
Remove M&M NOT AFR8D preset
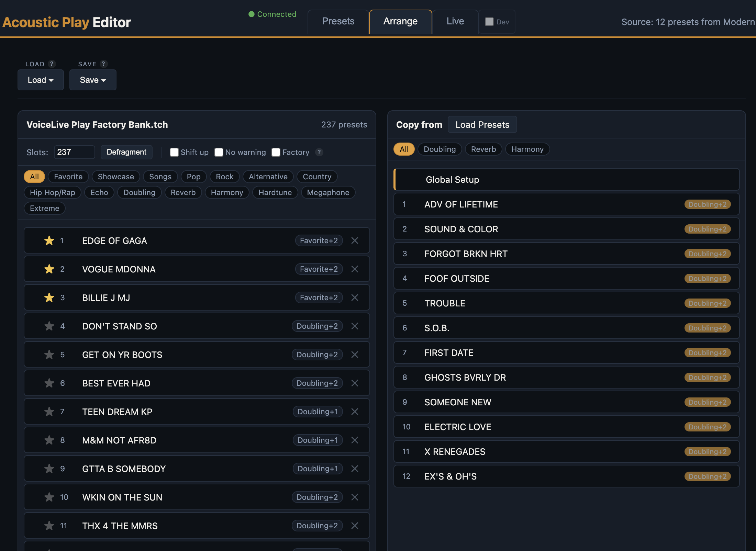point(355,440)
